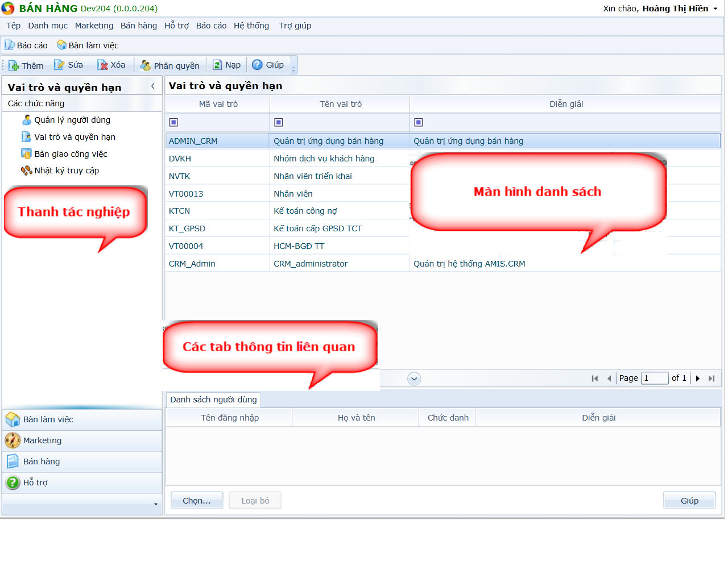Open the user dropdown next to Hoàng Thị Hiền
This screenshot has width=728, height=582.
coord(715,9)
